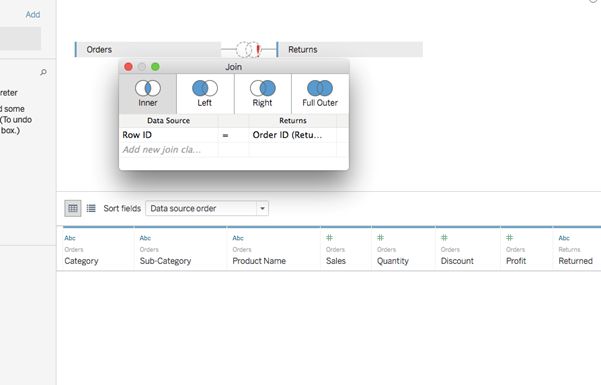
Task: Select the Inner join type icon
Action: (148, 88)
